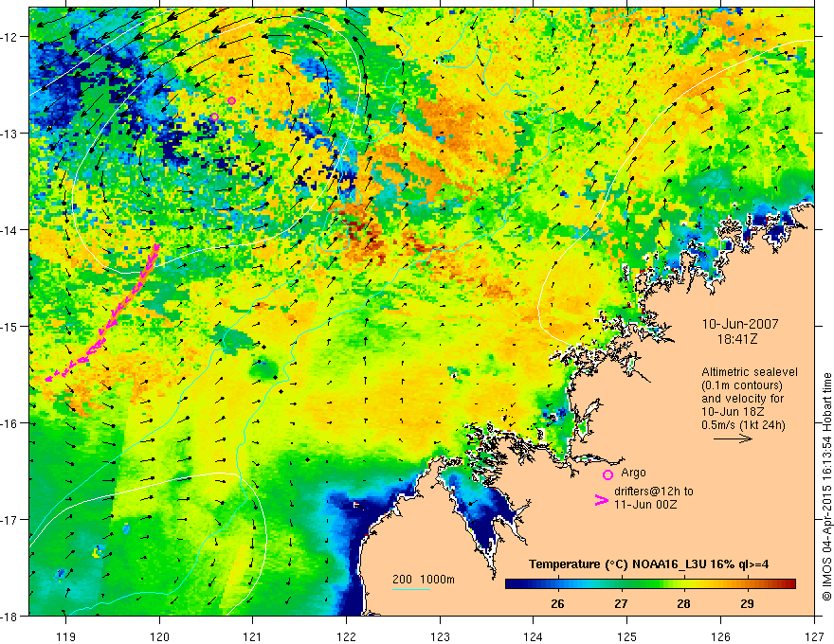Screen dimensions: 834x644
Task: Click the vertical IMOS copyright timestamp text
Action: pyautogui.click(x=826, y=488)
